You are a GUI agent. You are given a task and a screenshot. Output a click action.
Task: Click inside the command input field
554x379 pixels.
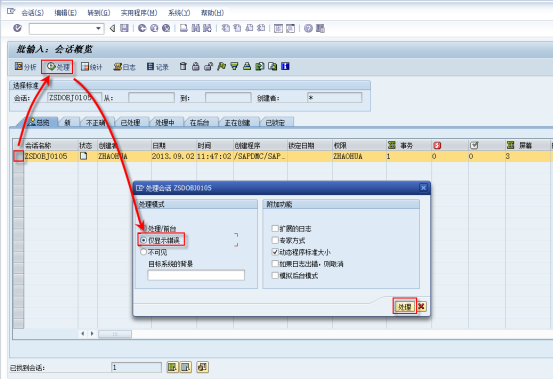coord(62,28)
